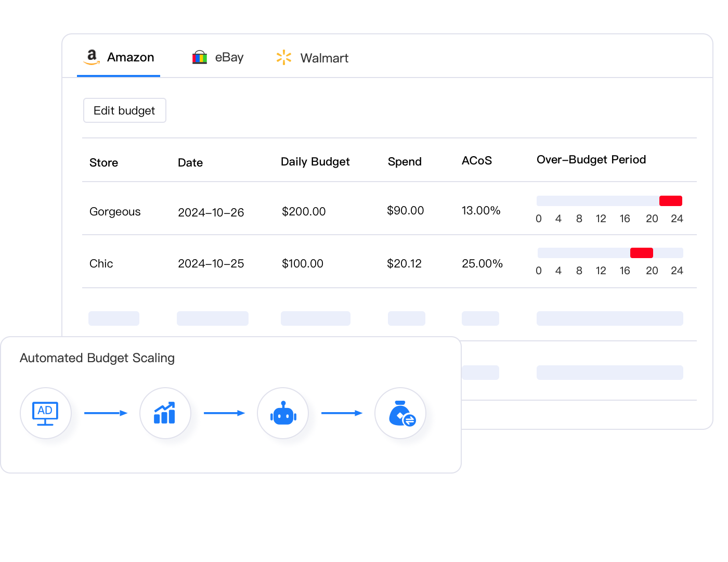Select the AD monitor icon
This screenshot has width=728, height=562.
46,413
